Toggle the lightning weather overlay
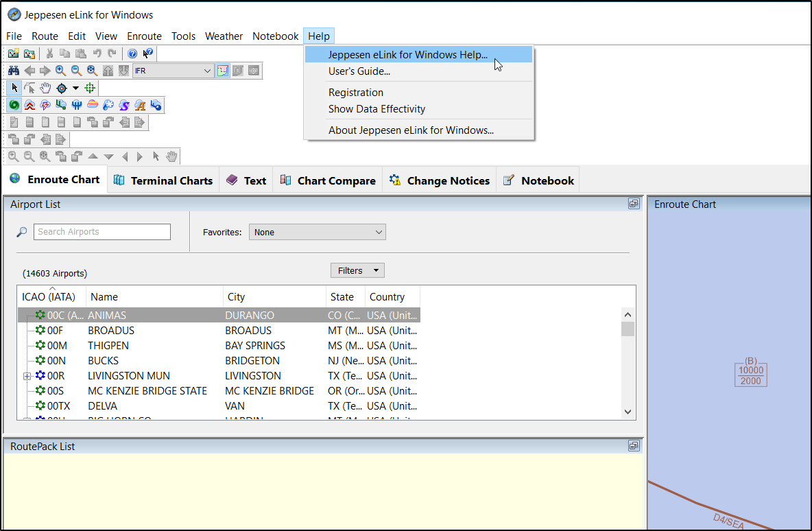The height and width of the screenshot is (531, 812). point(45,105)
